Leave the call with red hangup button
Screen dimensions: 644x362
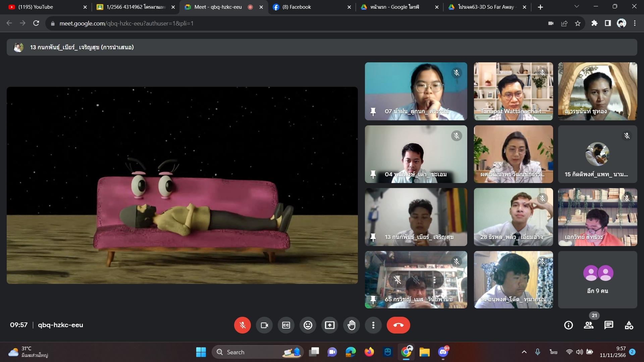pyautogui.click(x=398, y=325)
